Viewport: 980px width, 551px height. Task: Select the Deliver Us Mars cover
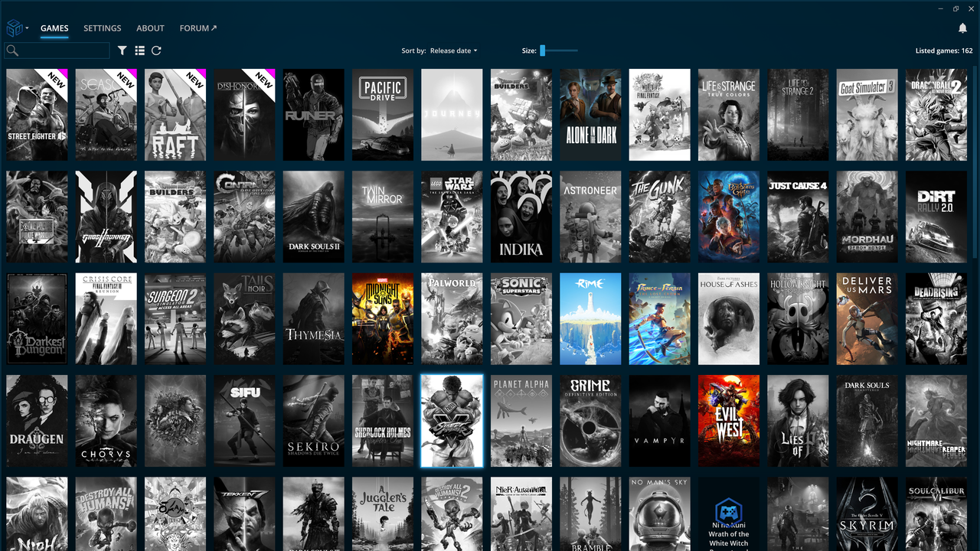coord(867,319)
